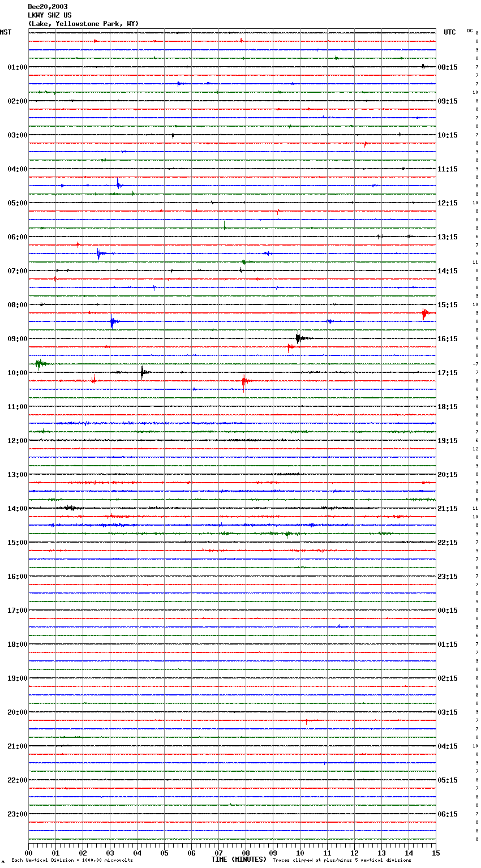
Task: Select the 18:00 MST row label
Action: coord(18,644)
